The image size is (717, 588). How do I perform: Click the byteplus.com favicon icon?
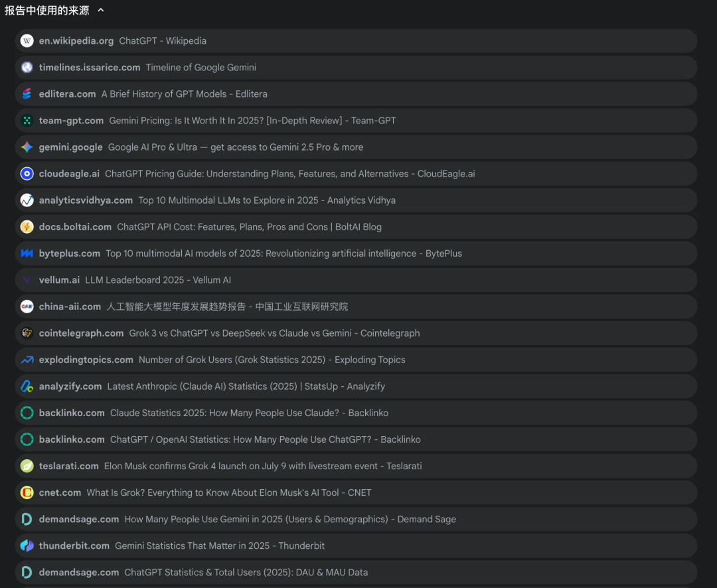27,254
